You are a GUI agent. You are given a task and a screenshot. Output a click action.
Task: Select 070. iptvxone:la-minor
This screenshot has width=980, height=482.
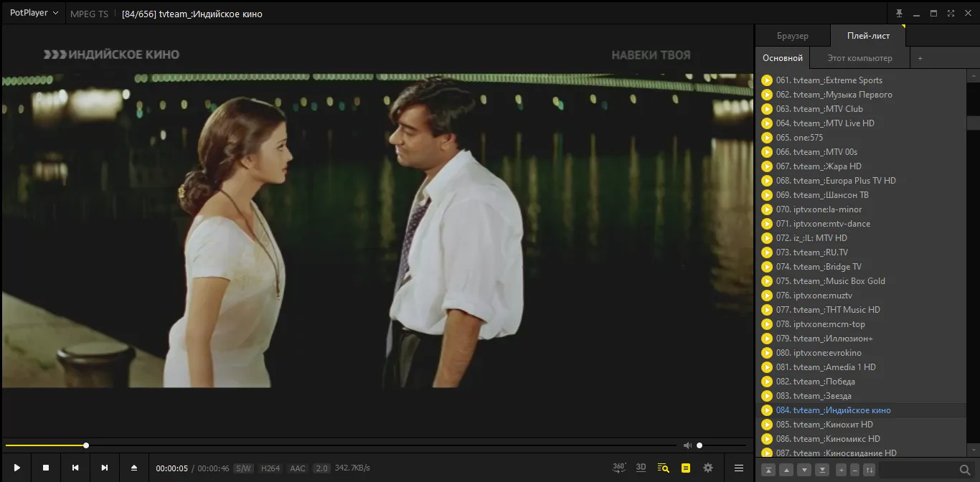(x=861, y=209)
